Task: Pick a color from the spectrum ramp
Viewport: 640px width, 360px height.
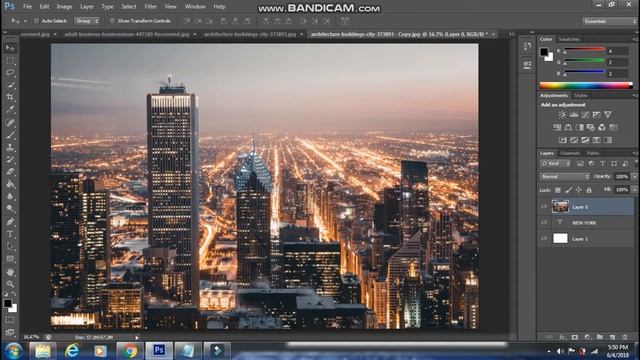Action: pyautogui.click(x=586, y=85)
